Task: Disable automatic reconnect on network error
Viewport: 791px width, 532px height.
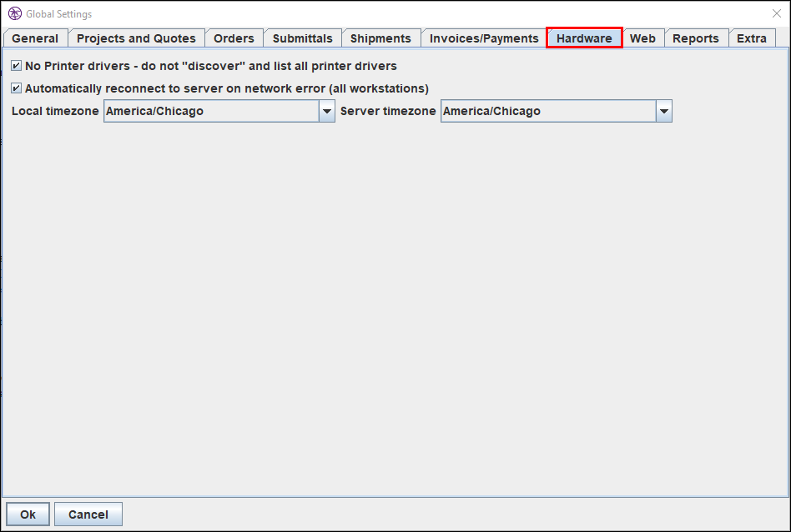Action: [15, 88]
